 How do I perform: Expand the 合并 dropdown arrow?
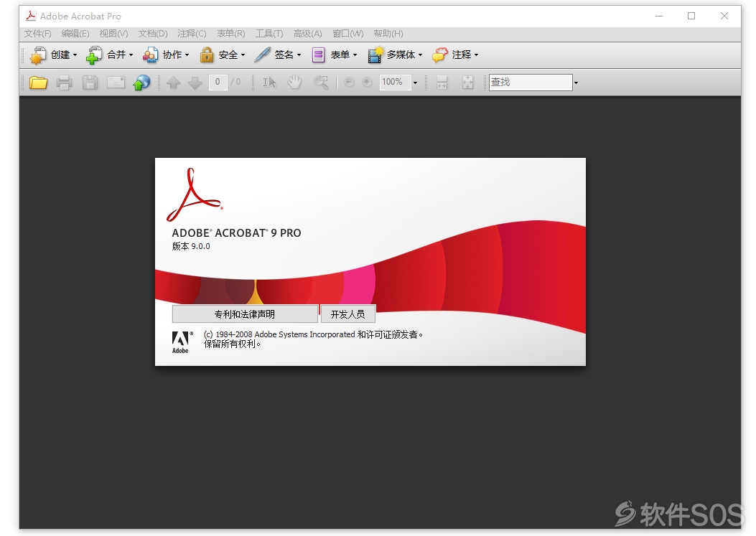tap(131, 55)
